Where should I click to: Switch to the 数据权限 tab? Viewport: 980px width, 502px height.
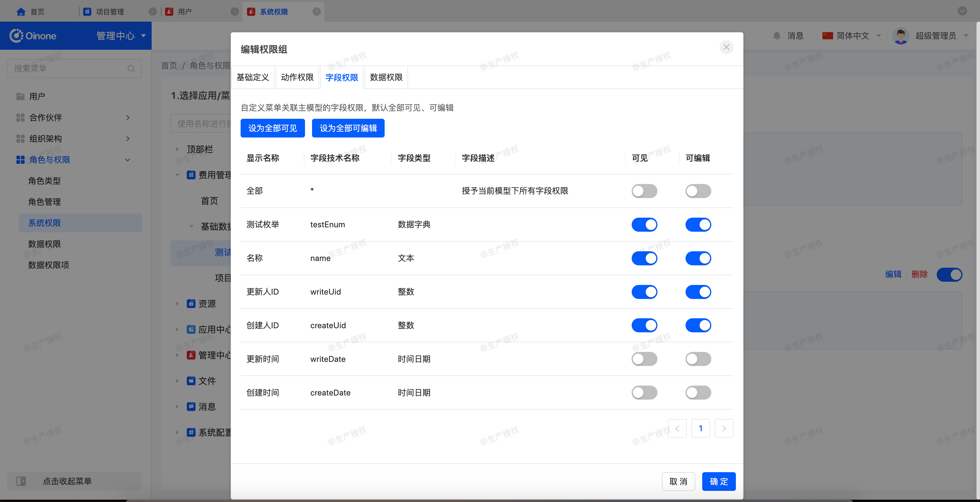coord(386,78)
